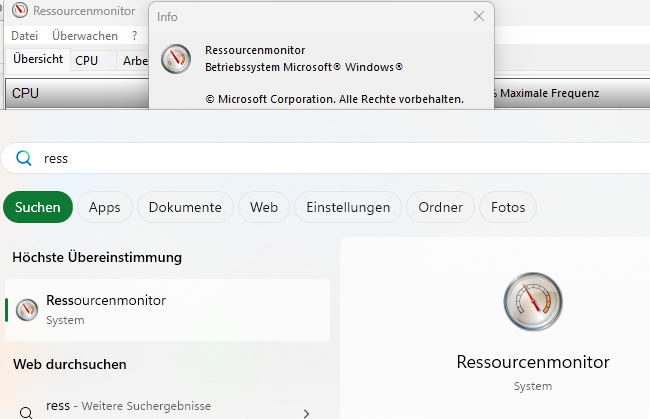Click the Info dialog title
The height and width of the screenshot is (419, 650).
[167, 17]
